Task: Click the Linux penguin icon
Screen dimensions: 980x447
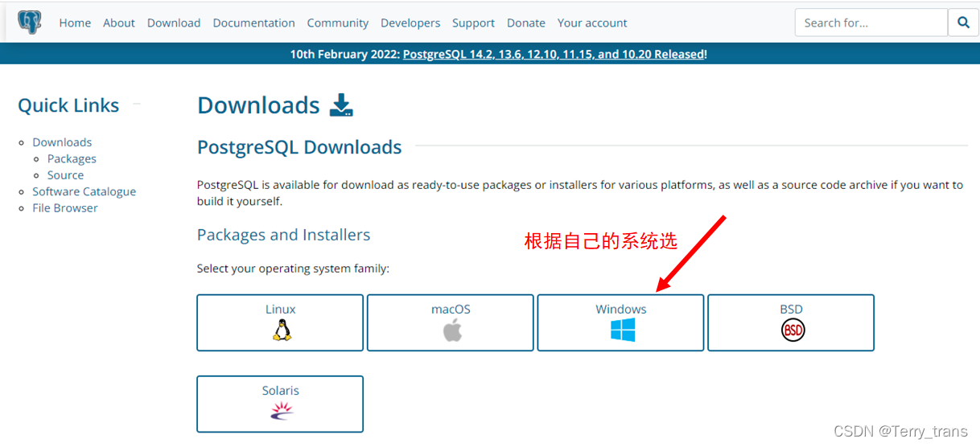Action: (x=281, y=330)
